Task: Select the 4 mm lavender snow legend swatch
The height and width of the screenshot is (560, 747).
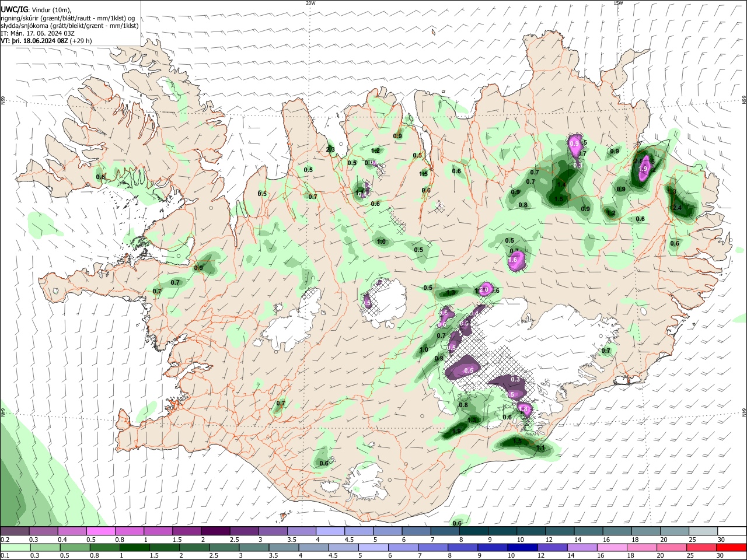Action: 330,531
